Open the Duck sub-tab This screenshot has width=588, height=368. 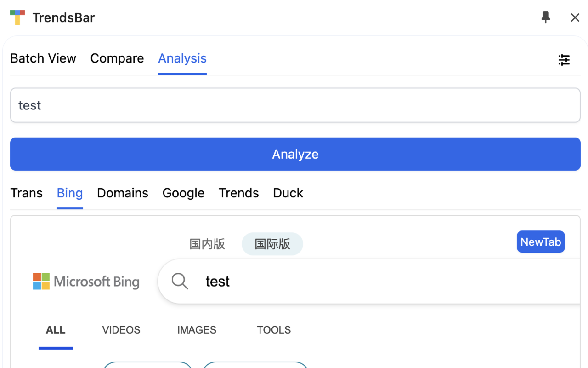point(288,193)
